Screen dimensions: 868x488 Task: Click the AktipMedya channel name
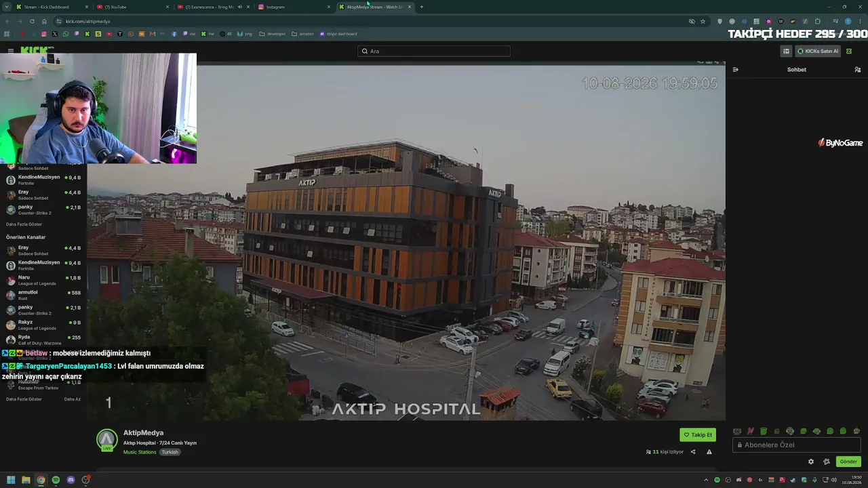[x=143, y=432]
